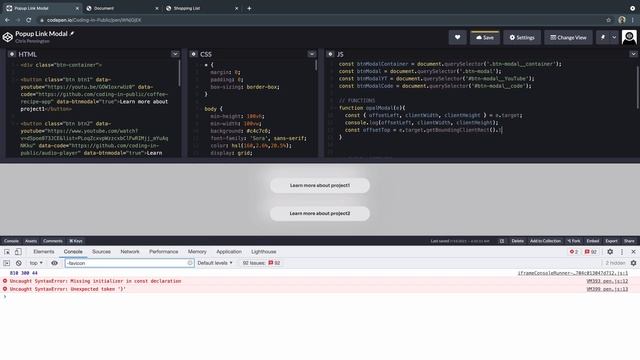Open iframeConsoleRunner source link
The width and height of the screenshot is (640, 360).
pyautogui.click(x=573, y=273)
